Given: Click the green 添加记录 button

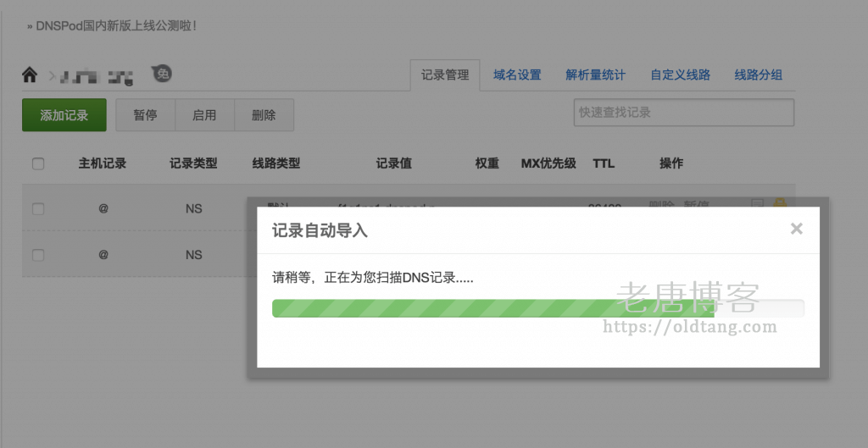Looking at the screenshot, I should [x=64, y=115].
